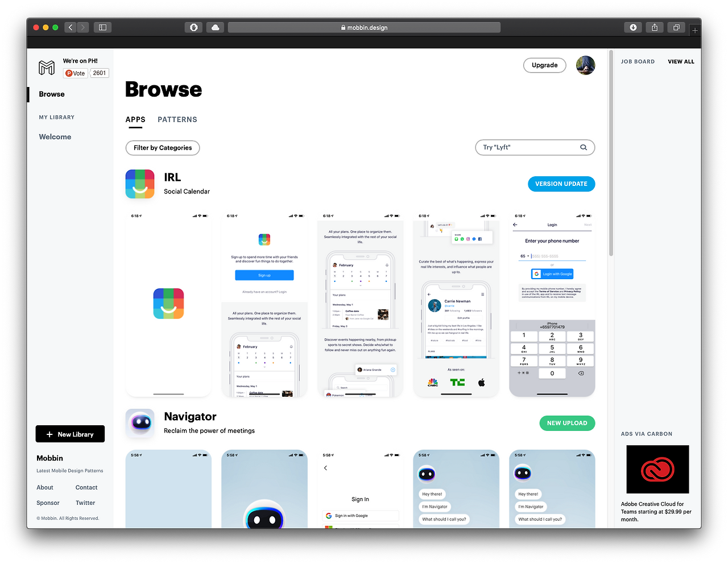Image resolution: width=728 pixels, height=564 pixels.
Task: Focus the Try "Lyft" search field
Action: 535,148
